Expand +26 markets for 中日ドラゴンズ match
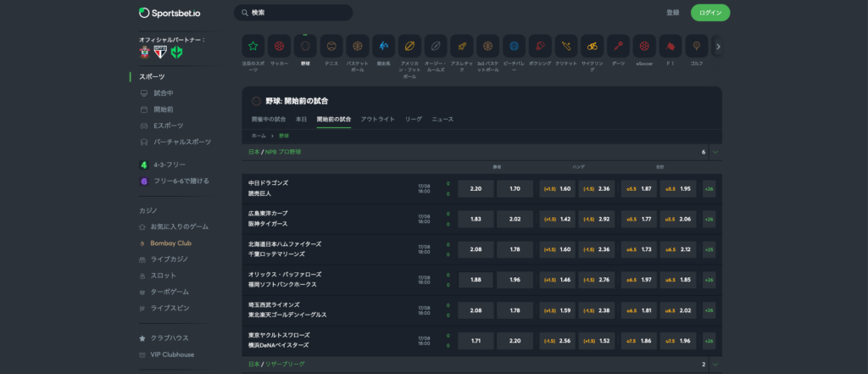This screenshot has width=868, height=374. (709, 188)
